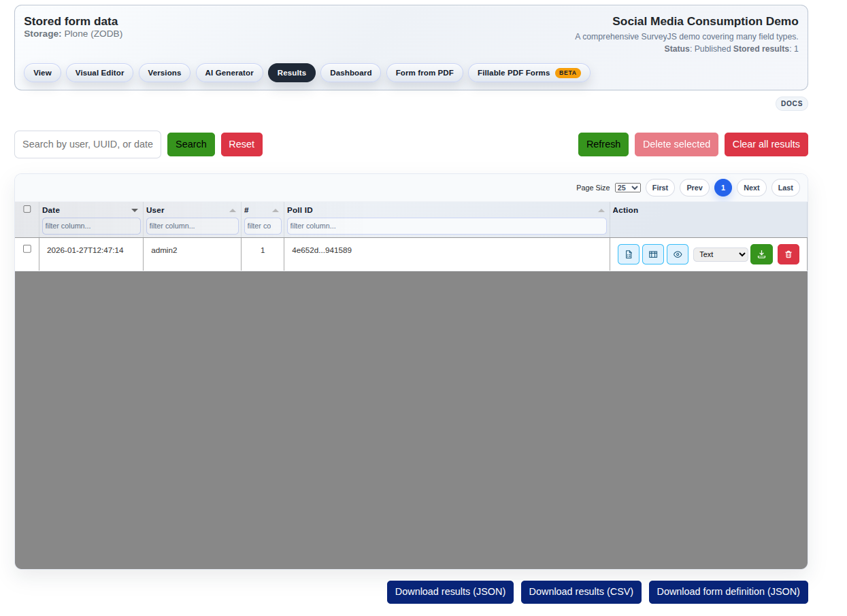Click the table view icon for admin2
This screenshot has height=616, width=847.
(652, 254)
